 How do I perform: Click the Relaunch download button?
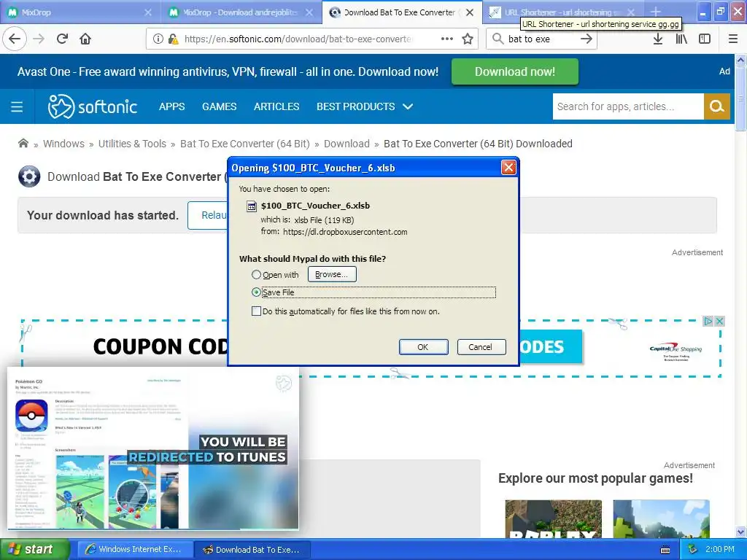click(x=208, y=215)
